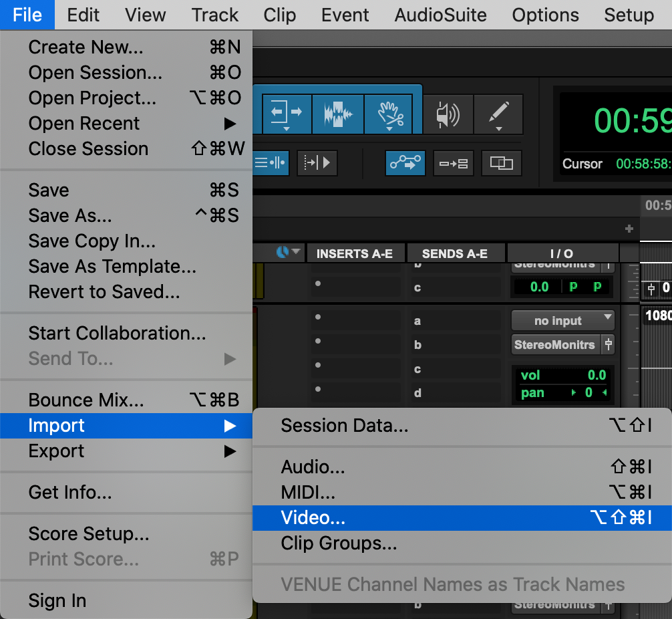Click send slot 'a' on the track
This screenshot has width=672, height=619.
pyautogui.click(x=455, y=321)
